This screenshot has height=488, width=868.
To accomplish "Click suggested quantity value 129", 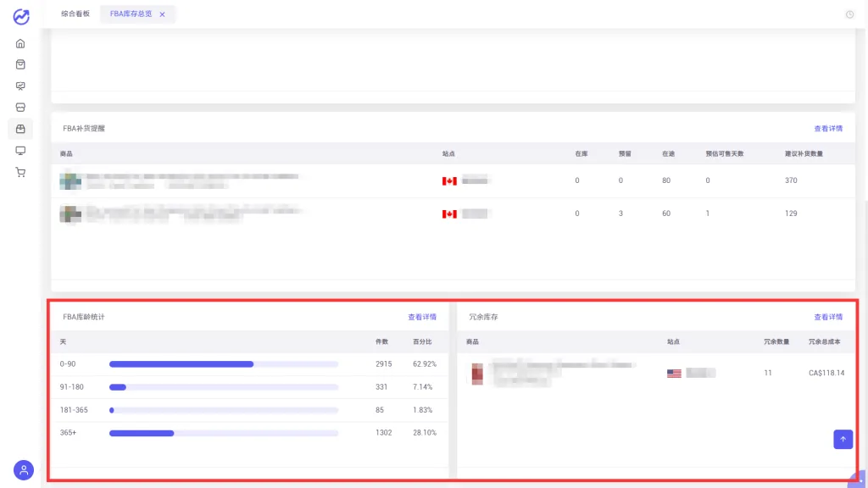I will pyautogui.click(x=791, y=213).
